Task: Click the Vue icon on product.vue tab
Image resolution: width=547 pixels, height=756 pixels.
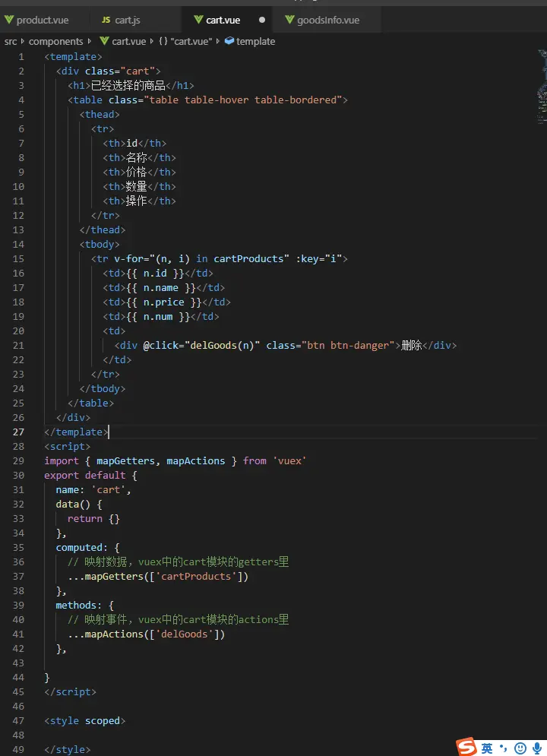Action: coord(8,20)
